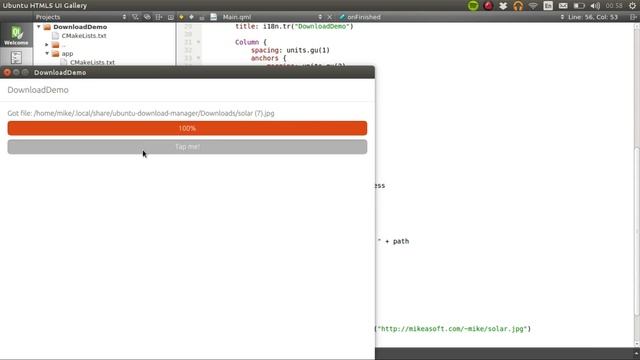
Task: Open the battery indicator
Action: tap(579, 6)
